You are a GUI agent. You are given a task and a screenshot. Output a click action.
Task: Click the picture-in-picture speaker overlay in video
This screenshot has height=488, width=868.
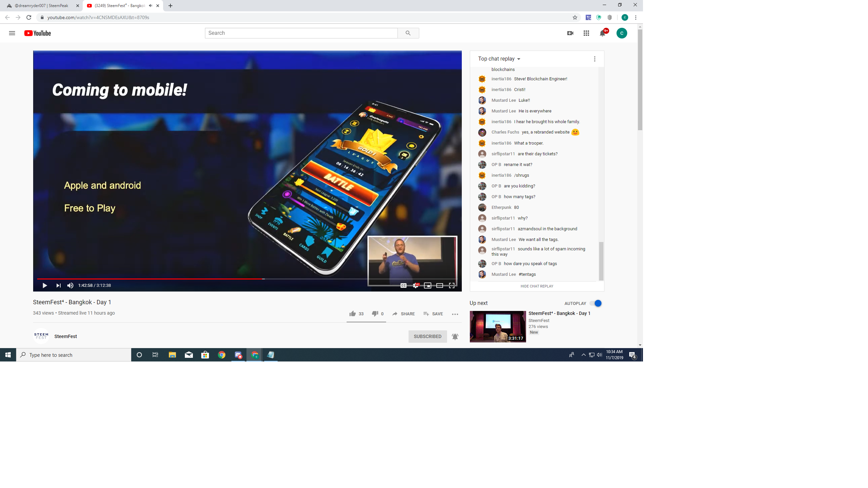tap(412, 261)
